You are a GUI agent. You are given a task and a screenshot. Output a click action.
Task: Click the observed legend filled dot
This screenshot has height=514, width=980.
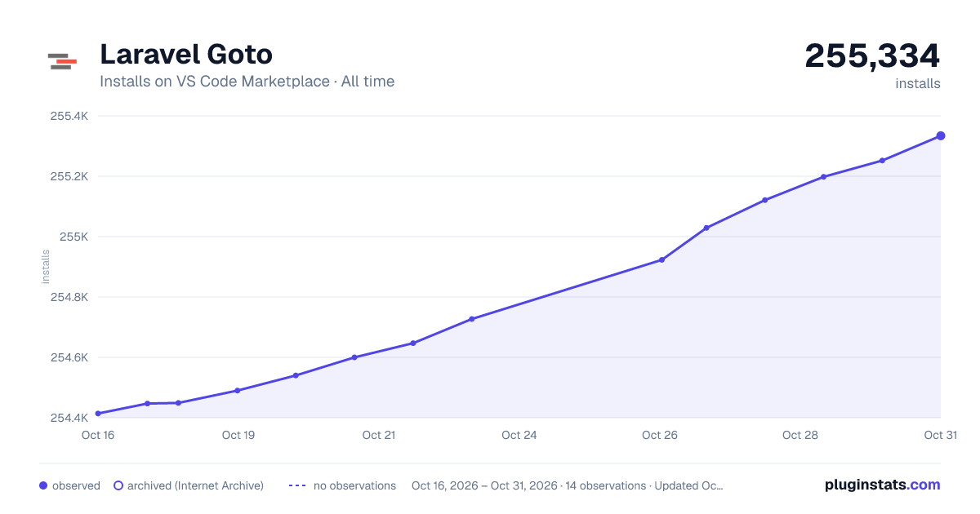43,485
